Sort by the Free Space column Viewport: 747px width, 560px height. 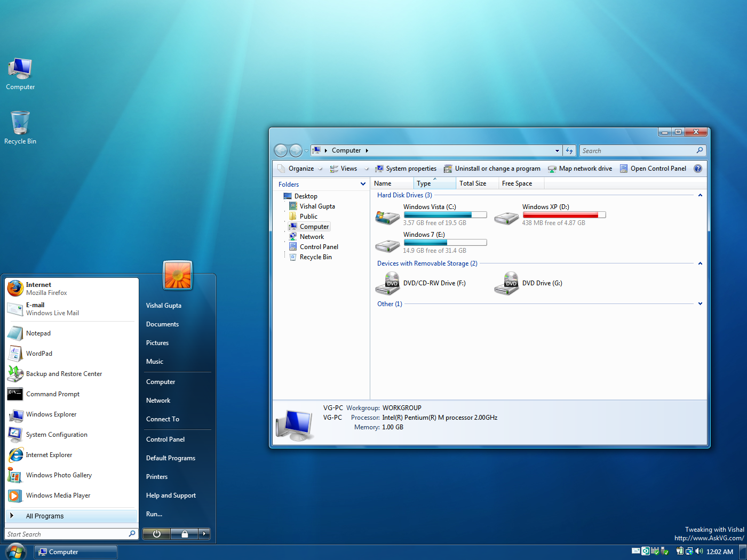pos(521,183)
